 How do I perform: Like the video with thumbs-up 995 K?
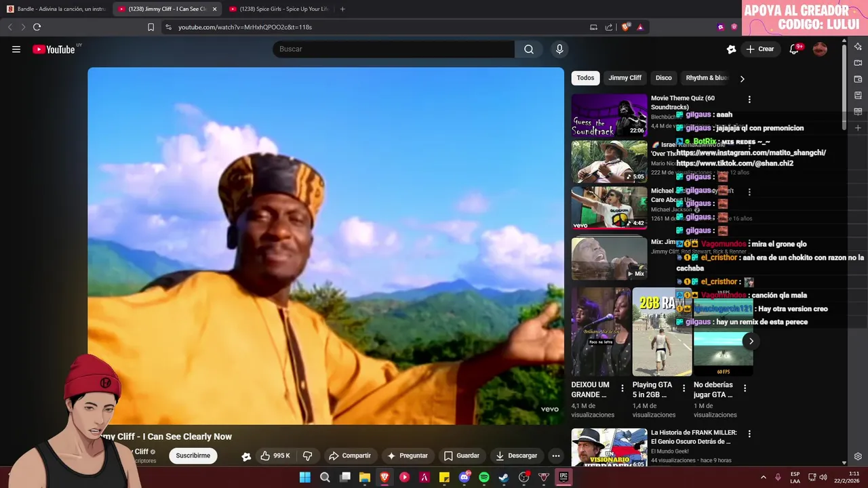click(275, 455)
